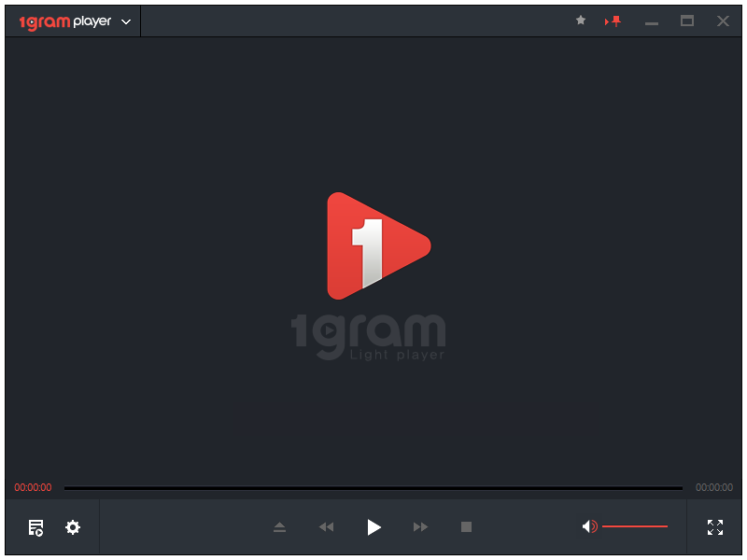Viewport: 747px width, 560px height.
Task: Toggle the always-on-top pin icon
Action: 613,21
